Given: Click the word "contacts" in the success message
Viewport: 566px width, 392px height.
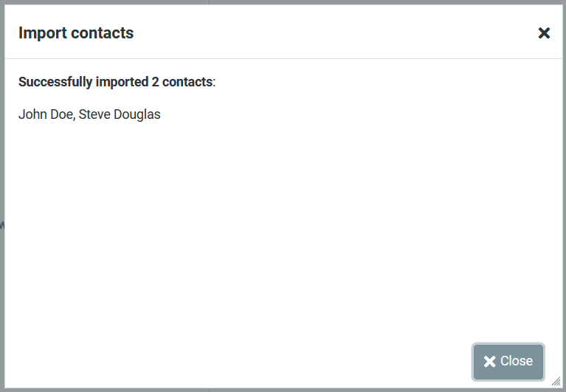Looking at the screenshot, I should pyautogui.click(x=187, y=82).
